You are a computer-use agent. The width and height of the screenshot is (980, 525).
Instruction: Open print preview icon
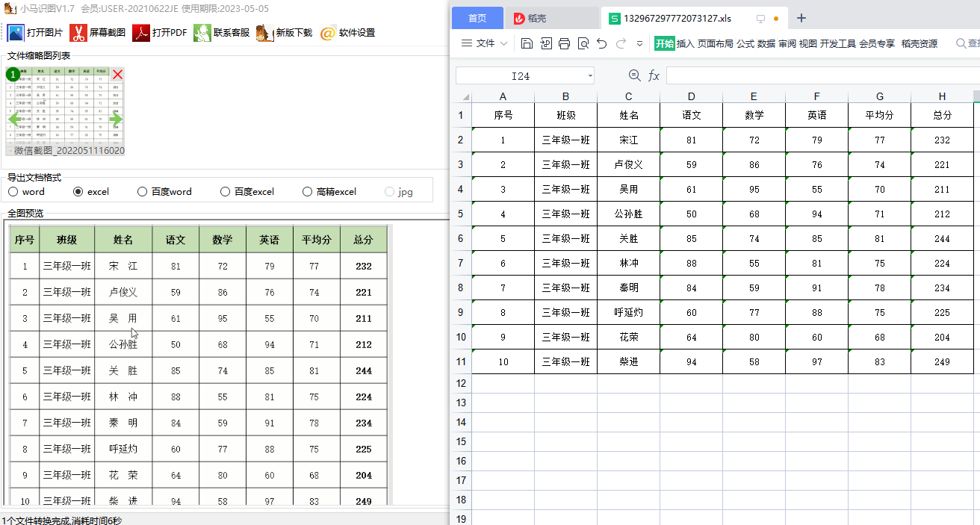click(x=583, y=43)
